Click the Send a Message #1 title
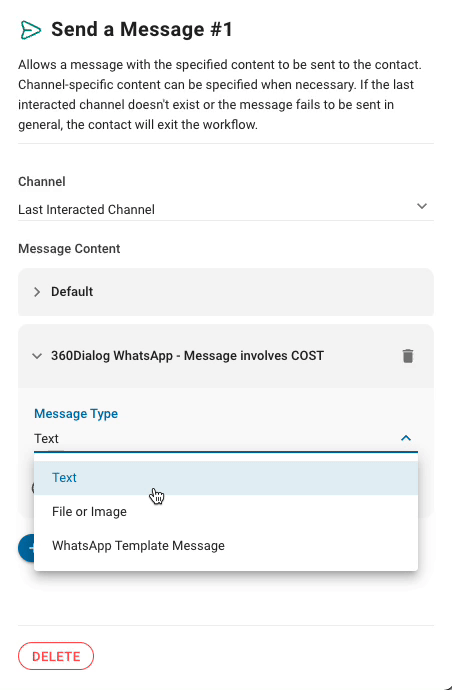The width and height of the screenshot is (452, 690). 142,29
